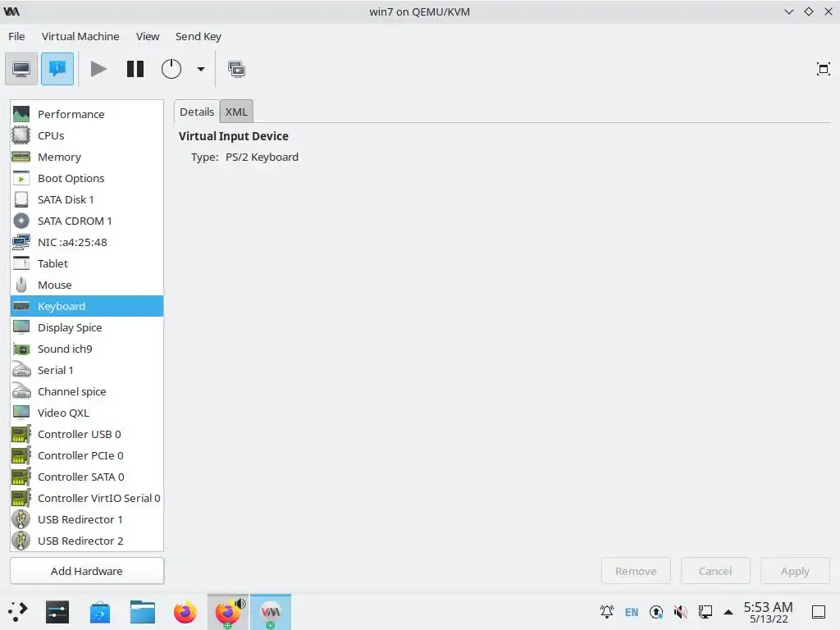The width and height of the screenshot is (840, 630).
Task: Select Performance in hardware list
Action: [87, 114]
